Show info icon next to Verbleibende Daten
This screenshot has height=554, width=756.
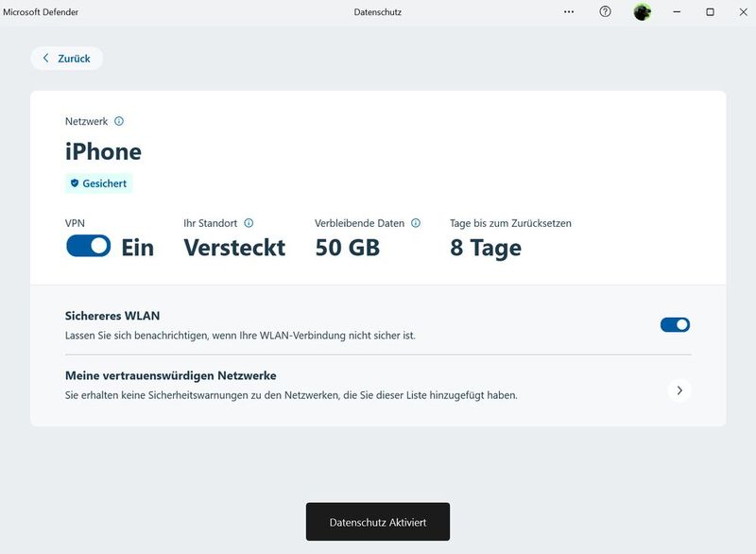[x=416, y=223]
